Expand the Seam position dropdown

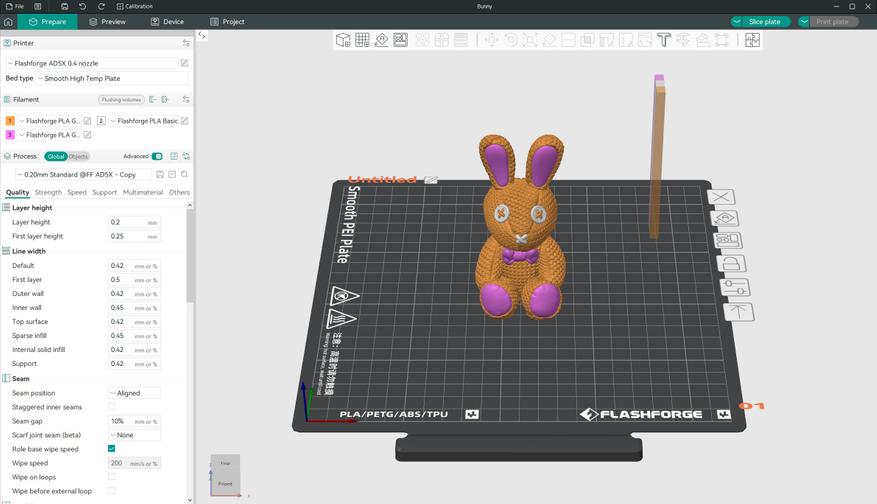pyautogui.click(x=134, y=393)
